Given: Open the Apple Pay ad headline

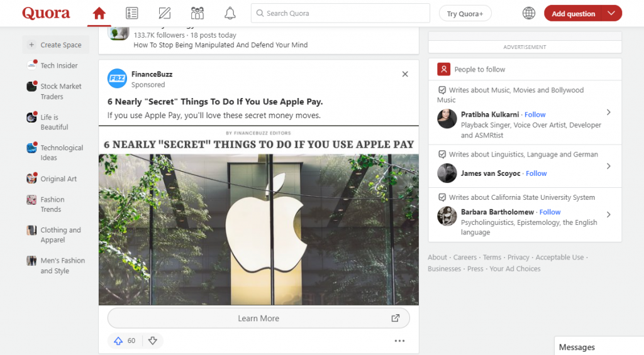Looking at the screenshot, I should tap(215, 101).
